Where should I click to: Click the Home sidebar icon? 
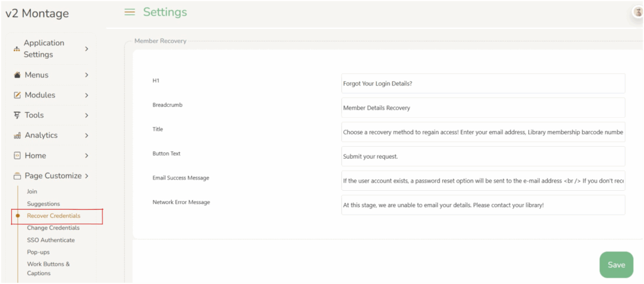pyautogui.click(x=17, y=156)
